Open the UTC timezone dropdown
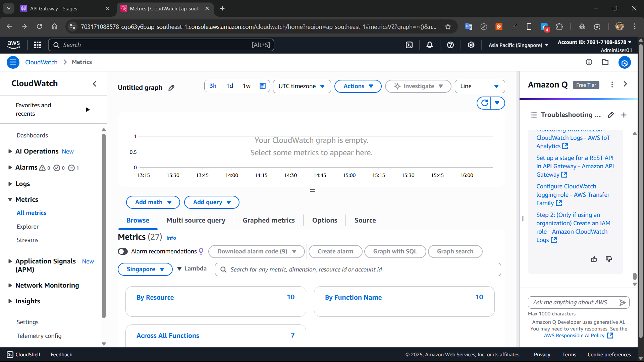Image resolution: width=644 pixels, height=362 pixels. [302, 86]
